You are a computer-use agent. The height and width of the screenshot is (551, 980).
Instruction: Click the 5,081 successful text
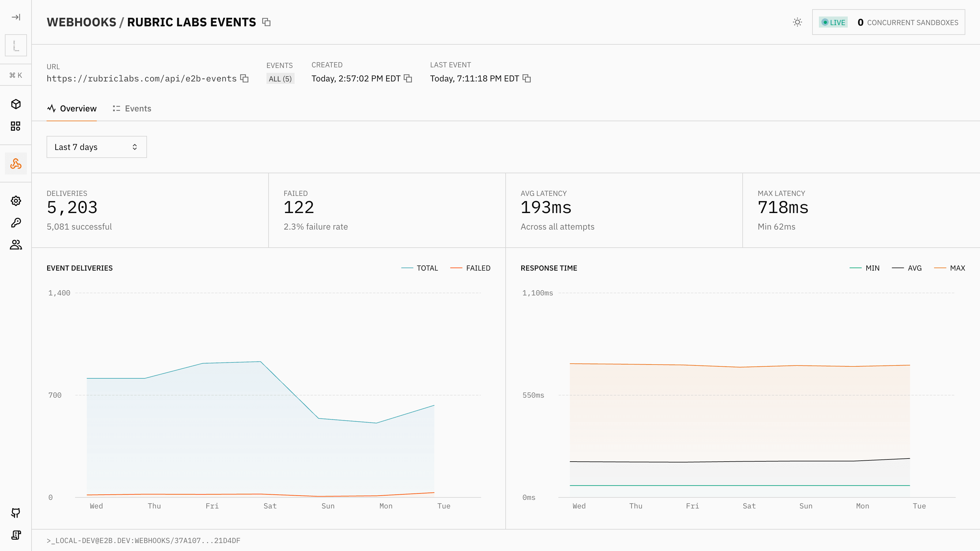click(x=79, y=227)
